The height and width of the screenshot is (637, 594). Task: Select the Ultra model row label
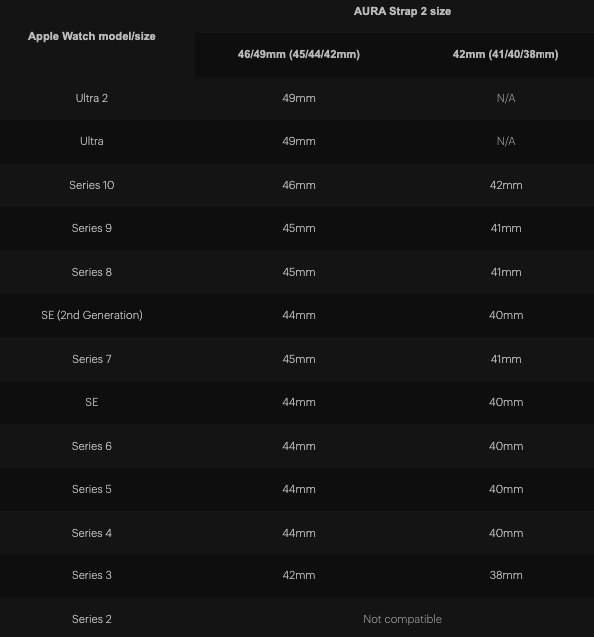pyautogui.click(x=91, y=141)
